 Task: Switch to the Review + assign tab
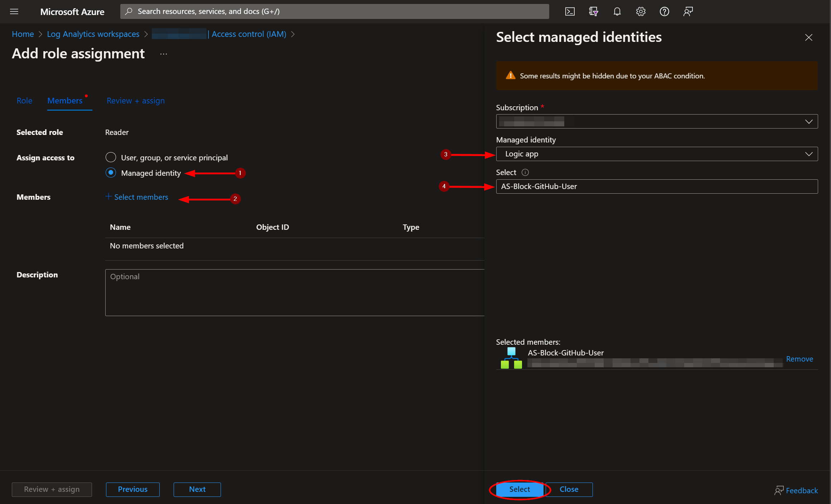(x=136, y=101)
